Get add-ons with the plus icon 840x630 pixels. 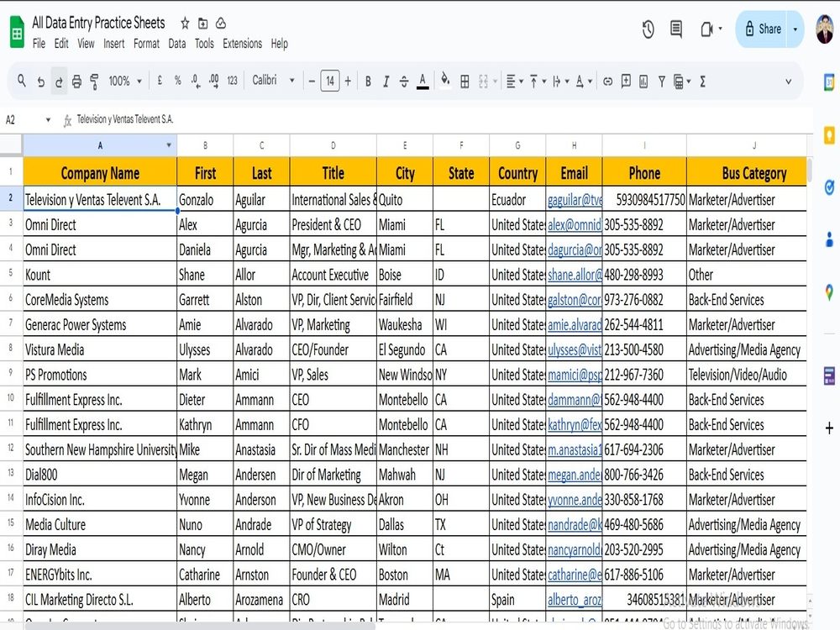click(829, 428)
